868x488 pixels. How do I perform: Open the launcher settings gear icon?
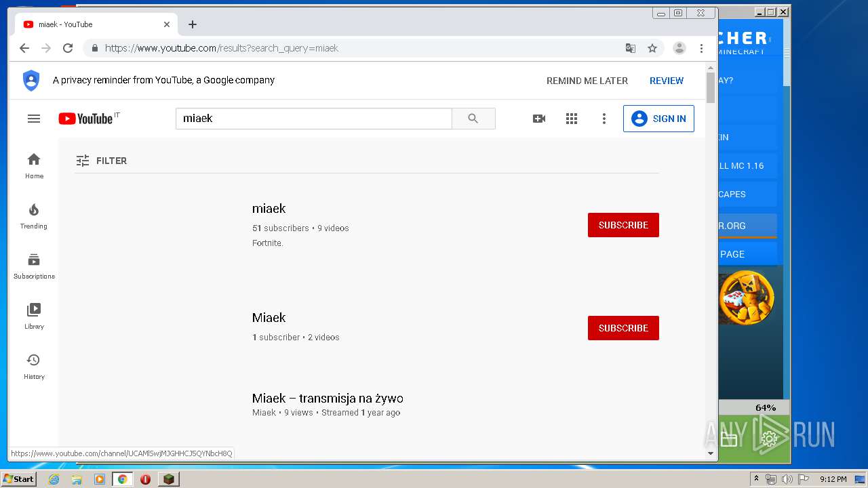coord(768,439)
